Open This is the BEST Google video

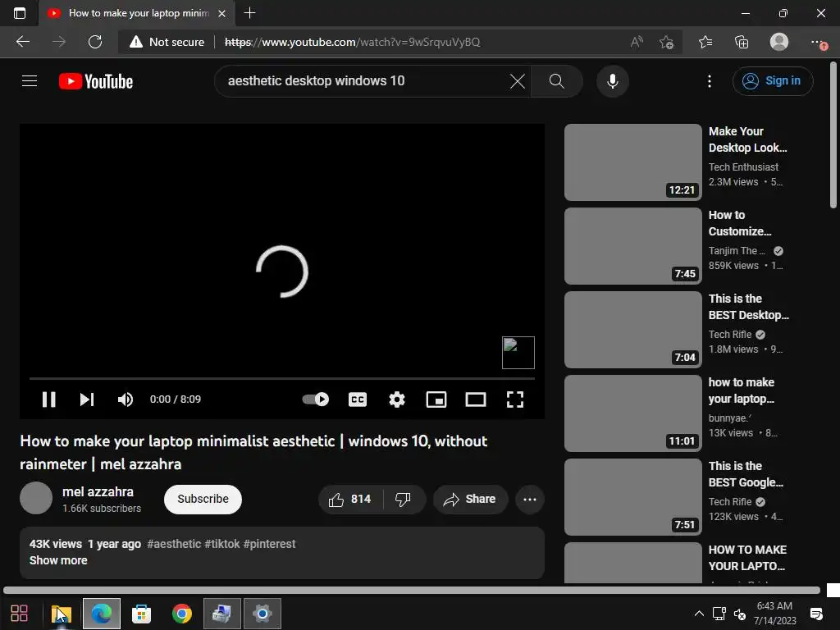tap(746, 474)
